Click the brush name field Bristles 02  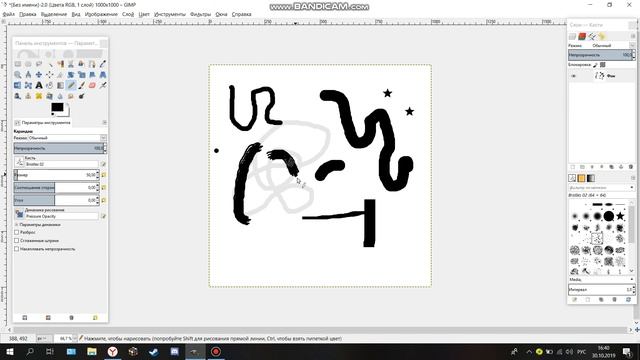click(61, 164)
